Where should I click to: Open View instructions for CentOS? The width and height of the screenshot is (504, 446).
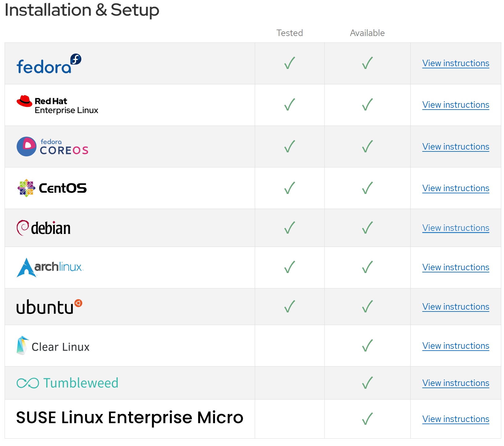click(456, 188)
